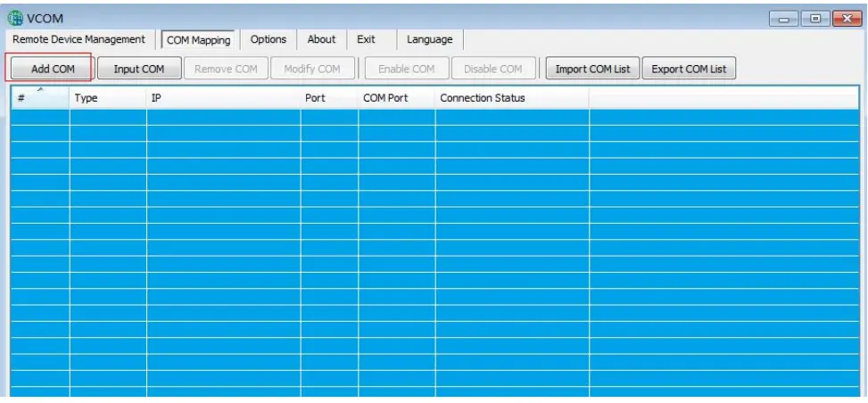Sort by the COM Port column header
This screenshot has height=403, width=868.
(397, 98)
